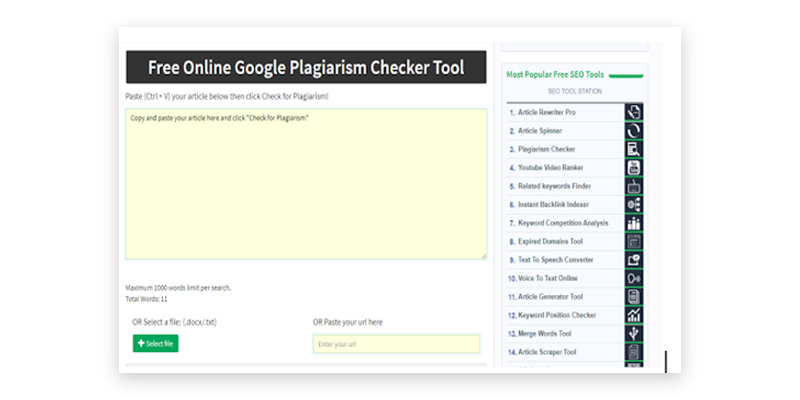This screenshot has width=800, height=400.
Task: Click the Maximum 1000 words limit text
Action: coord(178,288)
